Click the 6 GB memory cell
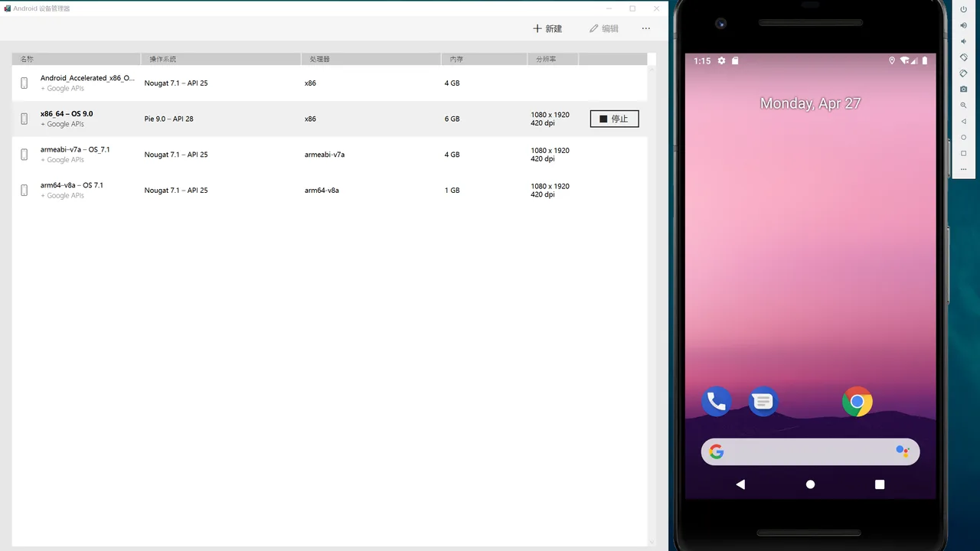The image size is (980, 551). pyautogui.click(x=452, y=119)
